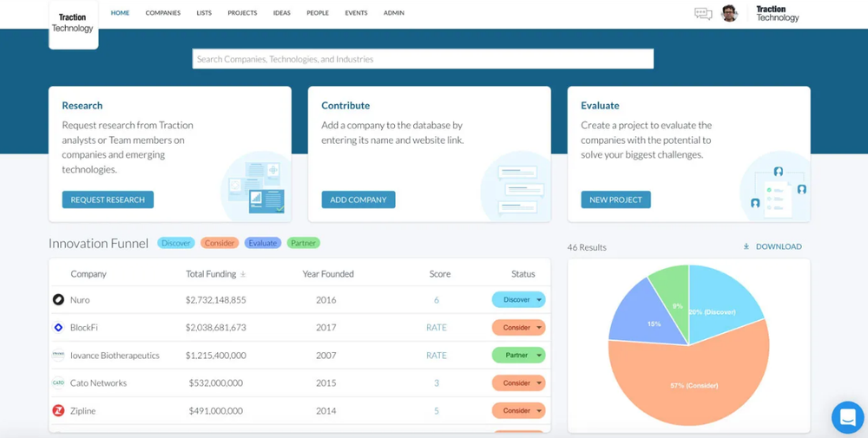Open the COMPANIES menu item
Image resolution: width=868 pixels, height=438 pixels.
(x=163, y=13)
